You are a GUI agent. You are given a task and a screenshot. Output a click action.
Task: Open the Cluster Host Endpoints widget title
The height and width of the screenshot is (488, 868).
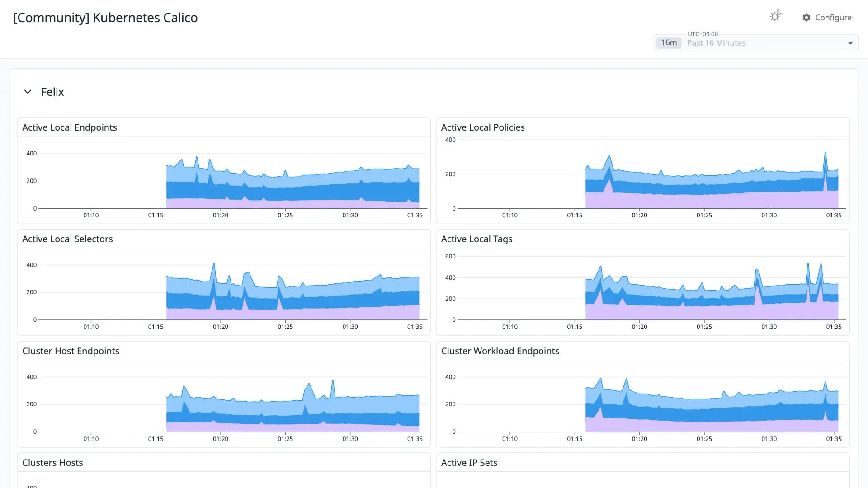coord(71,351)
